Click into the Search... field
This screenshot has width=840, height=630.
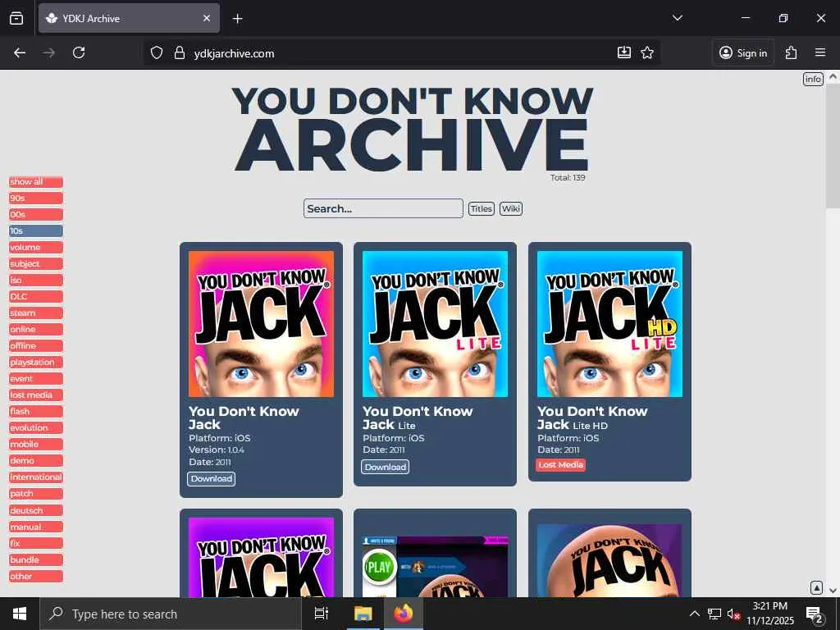pos(383,208)
